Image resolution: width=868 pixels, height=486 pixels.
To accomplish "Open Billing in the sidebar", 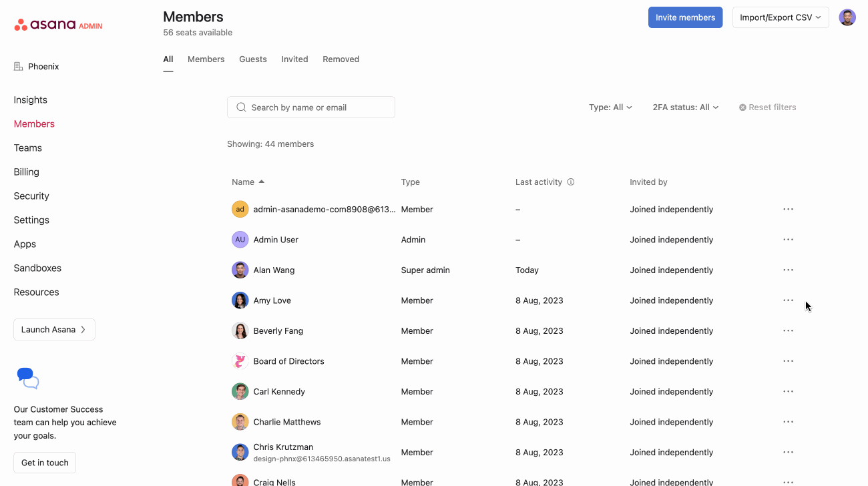I will tap(27, 172).
